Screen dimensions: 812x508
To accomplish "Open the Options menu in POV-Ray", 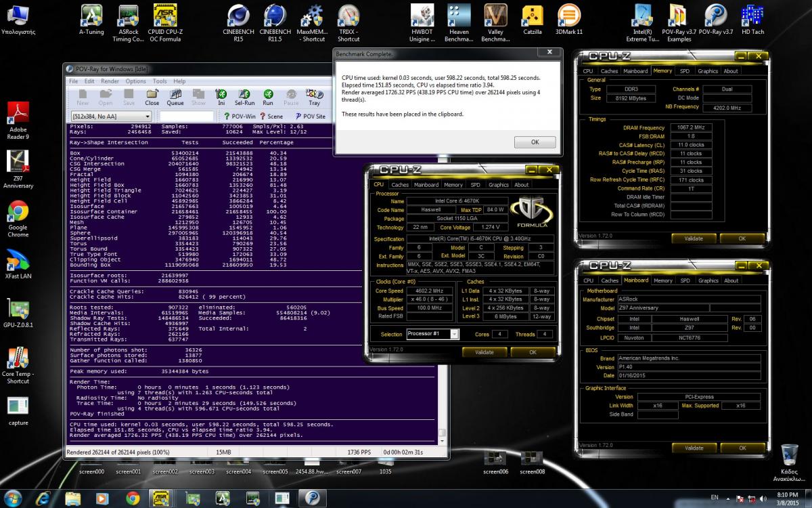I will (x=135, y=81).
